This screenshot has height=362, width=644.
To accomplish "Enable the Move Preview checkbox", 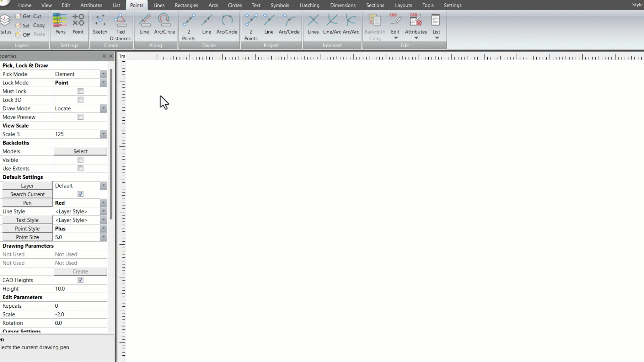I will click(80, 117).
